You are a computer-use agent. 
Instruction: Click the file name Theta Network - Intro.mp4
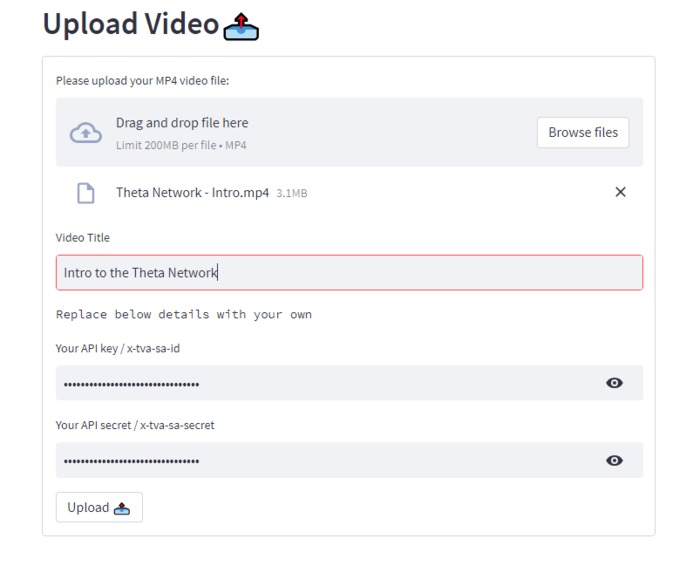point(192,193)
